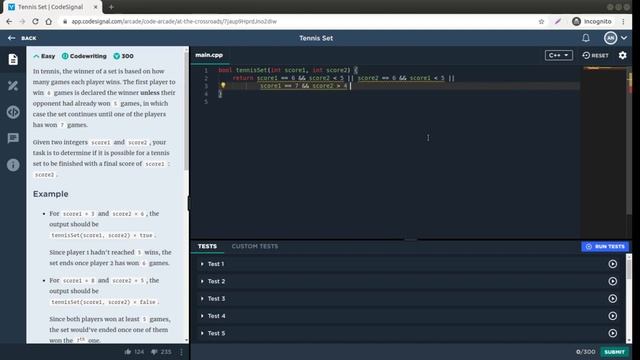Screen dimensions: 640x360
Task: Open the comments chat icon
Action: [x=13, y=138]
